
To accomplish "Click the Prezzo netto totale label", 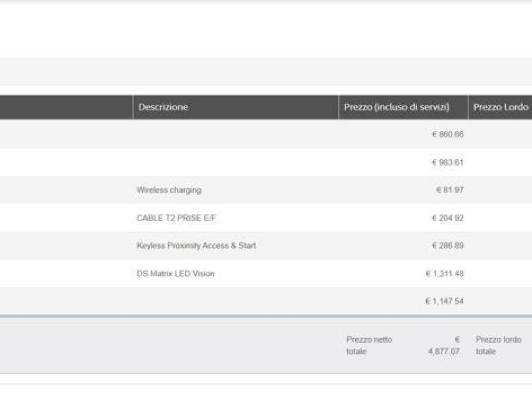I will coord(369,345).
